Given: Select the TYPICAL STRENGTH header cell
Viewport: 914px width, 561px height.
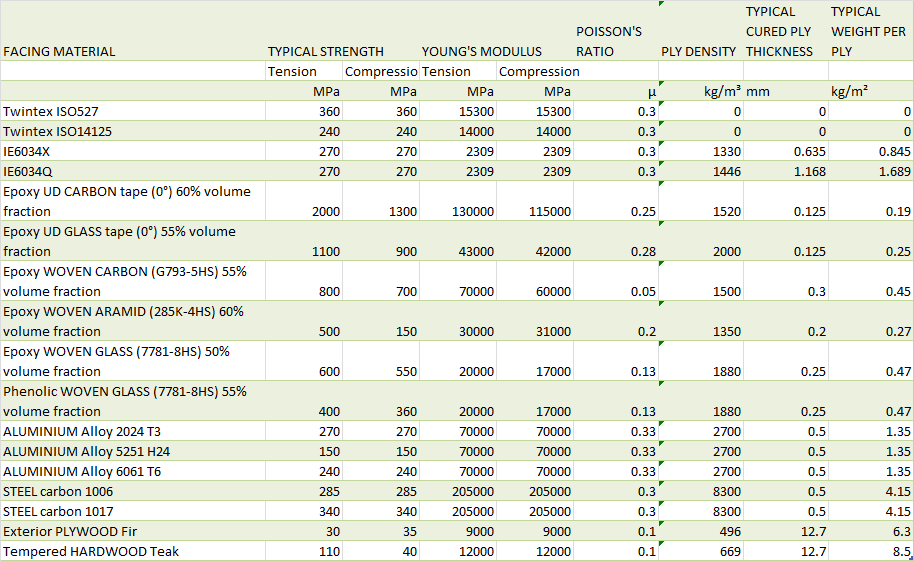Looking at the screenshot, I should pos(342,31).
